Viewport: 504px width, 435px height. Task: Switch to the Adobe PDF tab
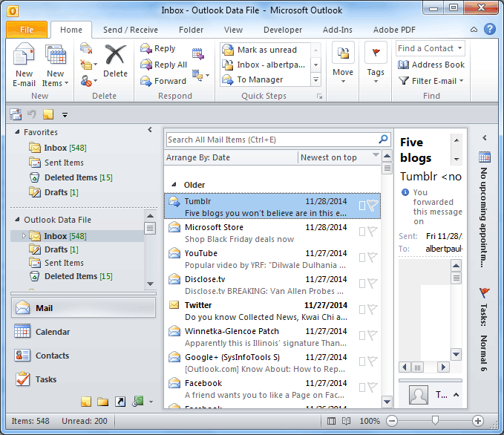pyautogui.click(x=394, y=30)
